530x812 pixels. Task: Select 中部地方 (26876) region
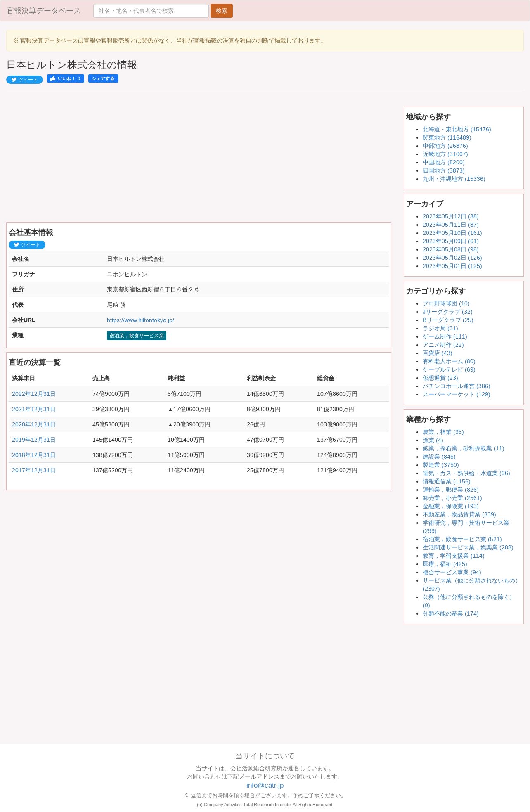coord(445,146)
